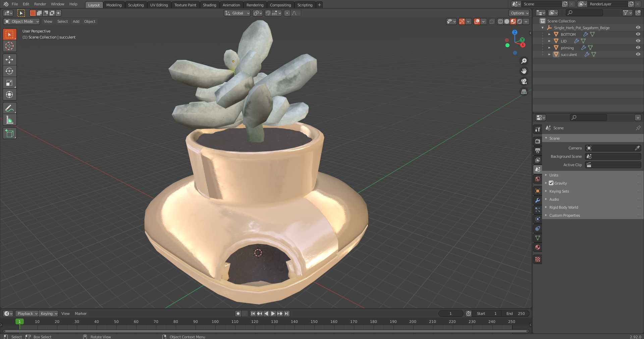Open the Render properties tab
Screen dimensions: 644x339
pos(538,141)
